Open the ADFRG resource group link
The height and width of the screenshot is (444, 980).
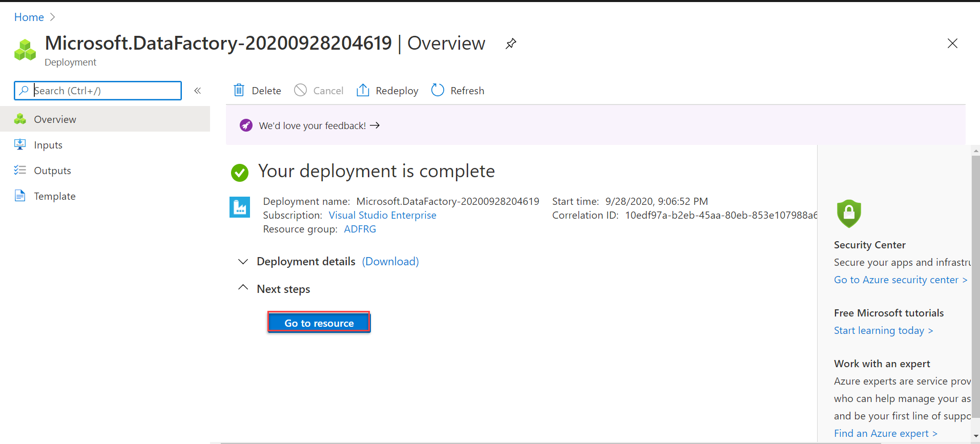(360, 229)
